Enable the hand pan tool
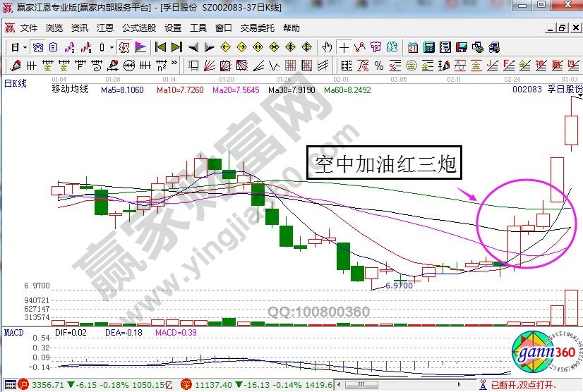Image resolution: width=583 pixels, height=392 pixels. (x=327, y=48)
